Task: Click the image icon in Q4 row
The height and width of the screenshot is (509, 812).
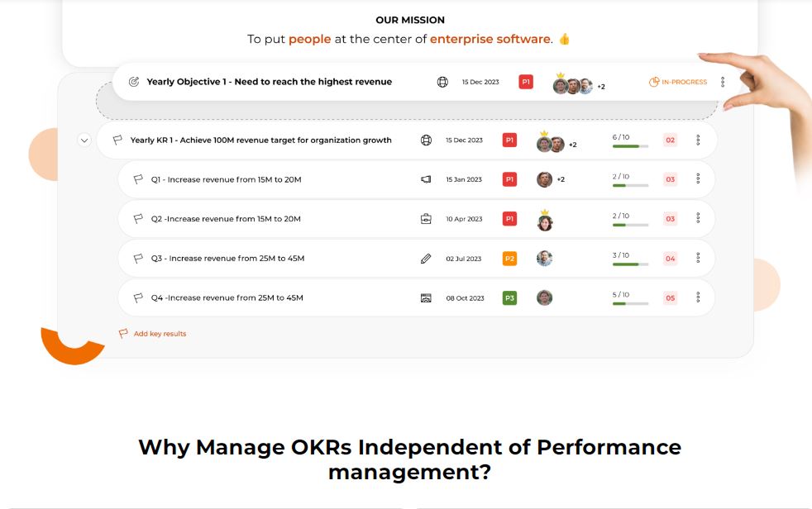Action: 426,297
